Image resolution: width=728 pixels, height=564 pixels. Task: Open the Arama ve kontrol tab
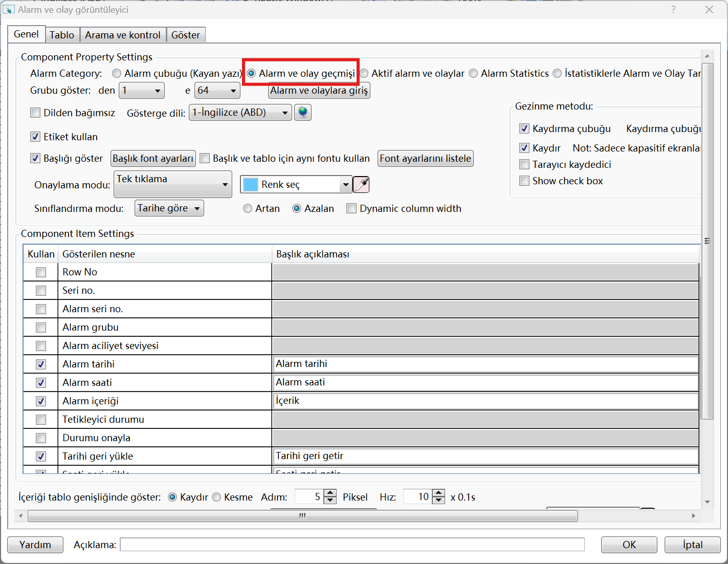123,35
